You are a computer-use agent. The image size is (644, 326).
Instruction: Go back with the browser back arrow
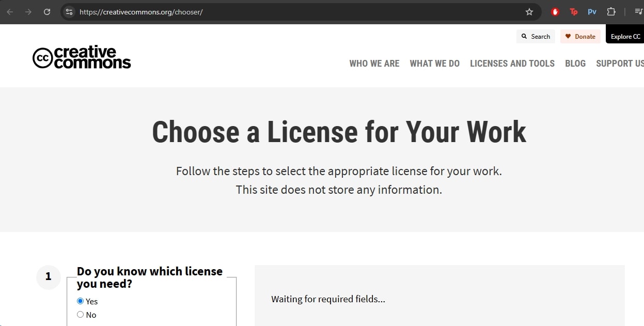[x=10, y=11]
